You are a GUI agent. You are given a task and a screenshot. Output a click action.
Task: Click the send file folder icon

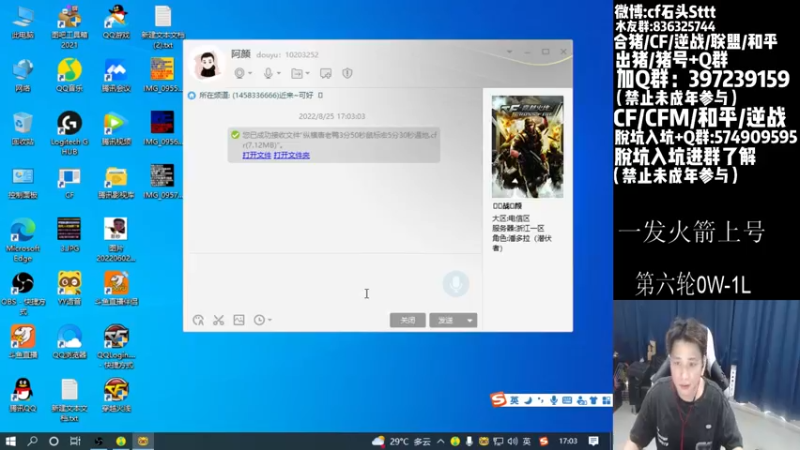[297, 73]
